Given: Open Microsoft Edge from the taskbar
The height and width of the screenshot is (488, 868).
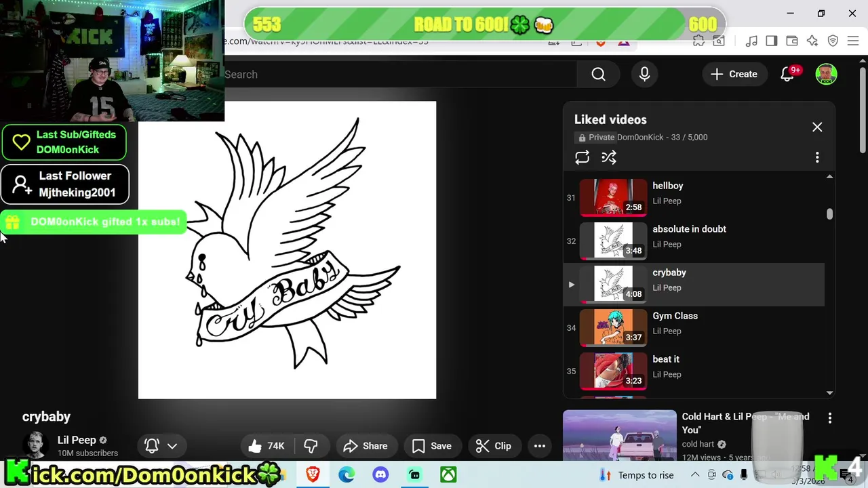Looking at the screenshot, I should [x=347, y=474].
